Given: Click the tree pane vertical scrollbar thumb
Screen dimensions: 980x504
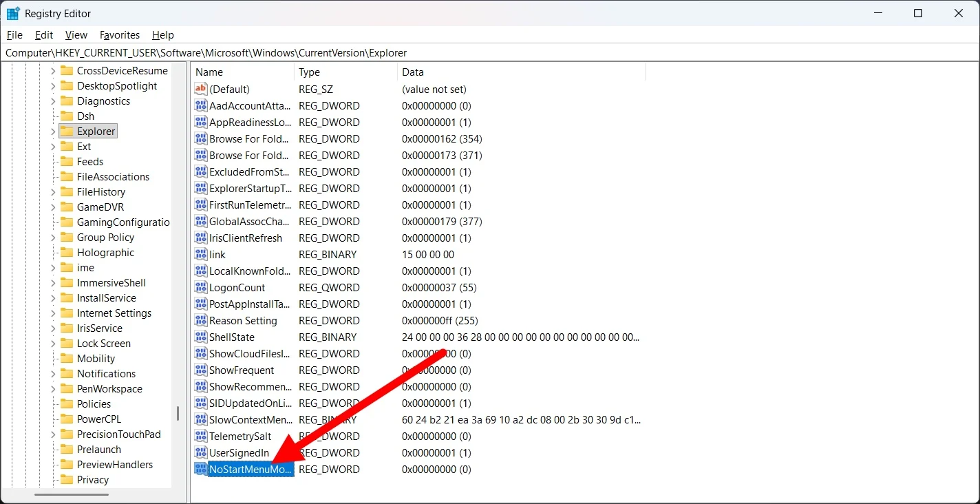Looking at the screenshot, I should pyautogui.click(x=178, y=413).
